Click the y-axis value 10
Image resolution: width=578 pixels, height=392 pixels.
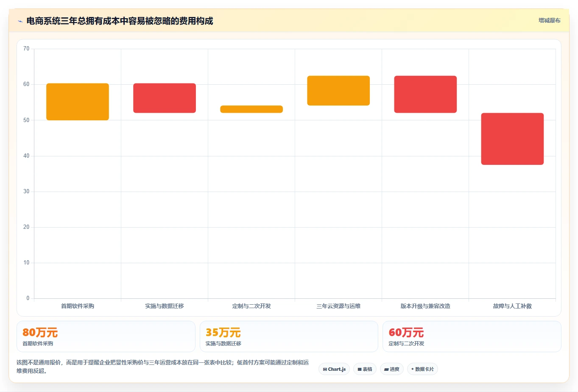pyautogui.click(x=26, y=263)
